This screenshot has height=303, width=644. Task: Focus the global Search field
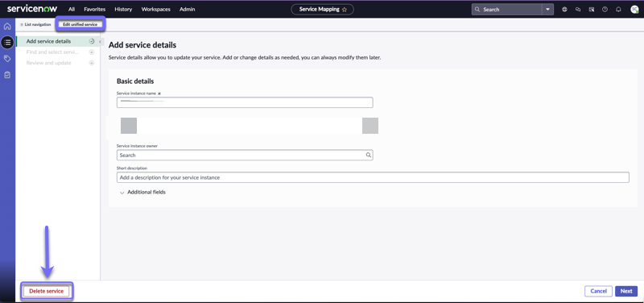click(507, 10)
